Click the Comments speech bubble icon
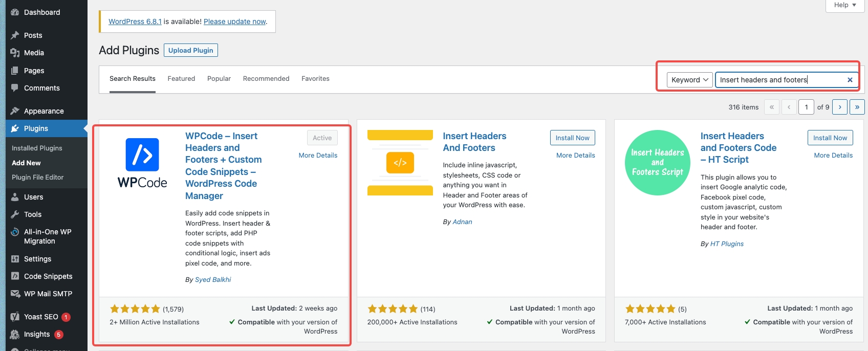Screen dimensions: 868x351 point(15,88)
